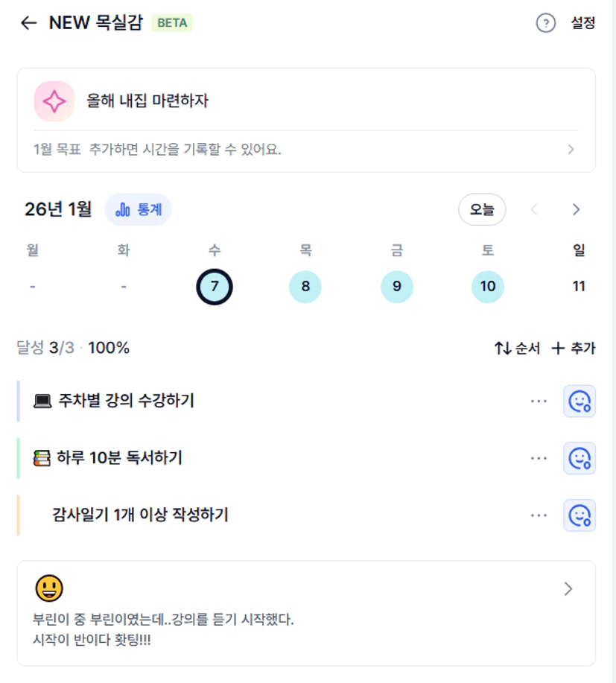Open more options for 주차별 강의 수강하기
This screenshot has height=683, width=616.
[x=539, y=401]
